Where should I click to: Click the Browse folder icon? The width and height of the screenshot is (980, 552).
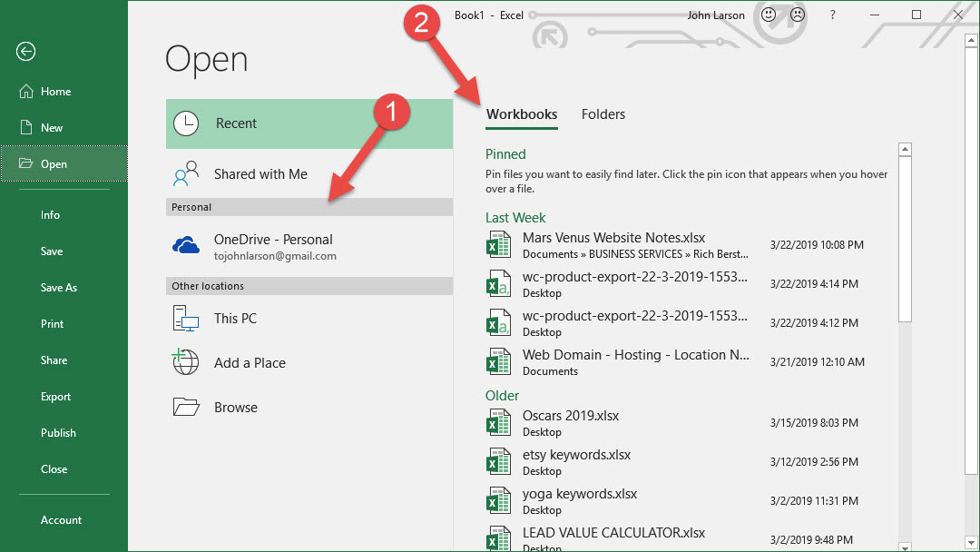coord(186,407)
